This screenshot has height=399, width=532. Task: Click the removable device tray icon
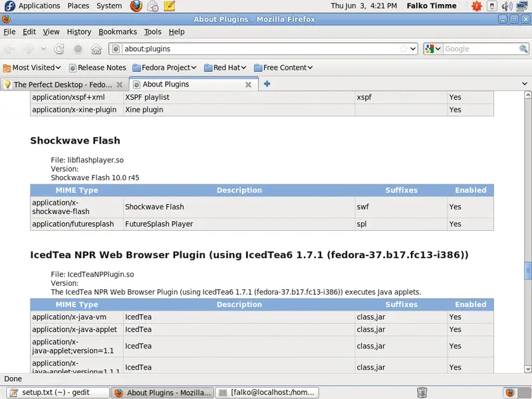(492, 6)
